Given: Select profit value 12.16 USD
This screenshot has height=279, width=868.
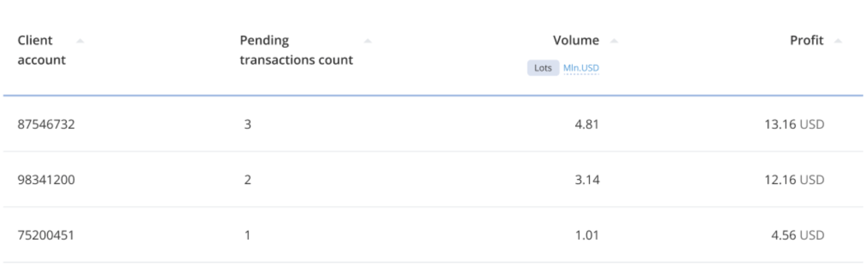Looking at the screenshot, I should click(x=794, y=180).
